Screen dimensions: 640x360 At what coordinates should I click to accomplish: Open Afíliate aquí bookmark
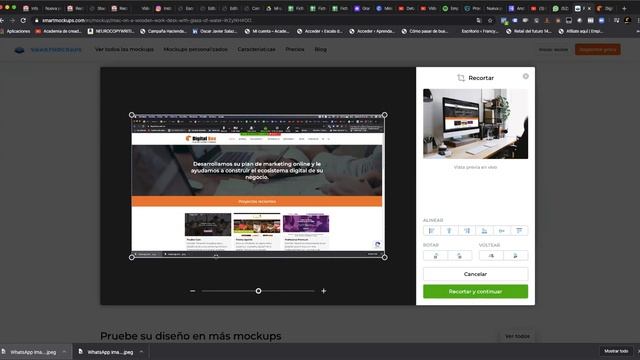tap(581, 31)
